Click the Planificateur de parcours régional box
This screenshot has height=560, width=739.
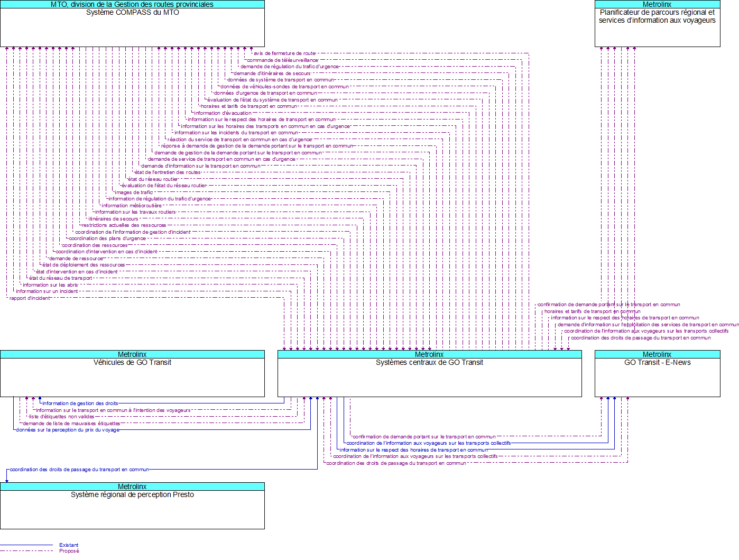pyautogui.click(x=657, y=27)
